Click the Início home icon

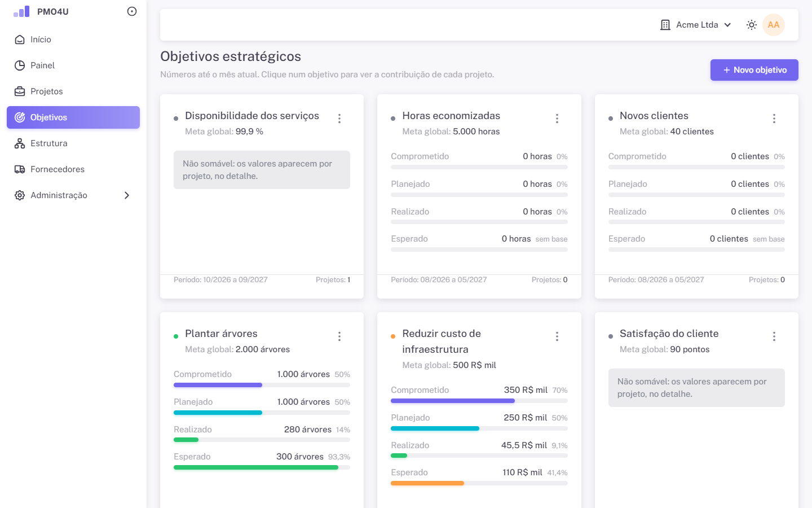pyautogui.click(x=20, y=40)
